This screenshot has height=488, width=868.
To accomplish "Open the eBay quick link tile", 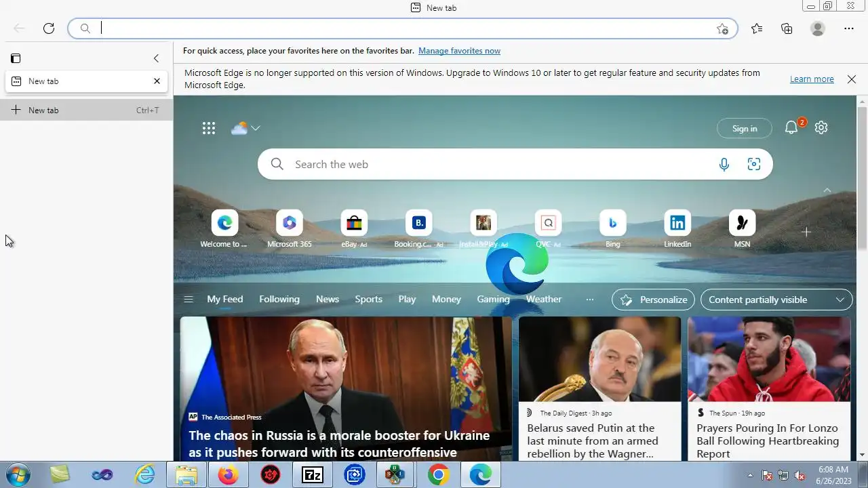I will point(354,229).
